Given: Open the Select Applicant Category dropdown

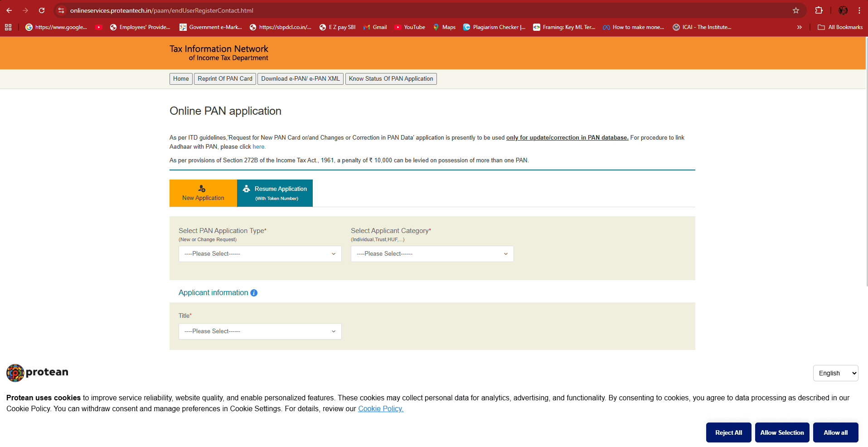Looking at the screenshot, I should click(432, 253).
